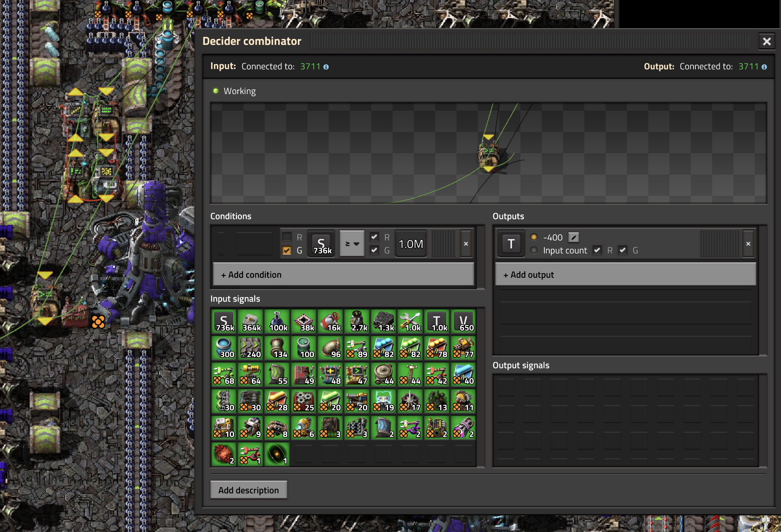Remove the S ≥ 1.0M condition row

[466, 244]
